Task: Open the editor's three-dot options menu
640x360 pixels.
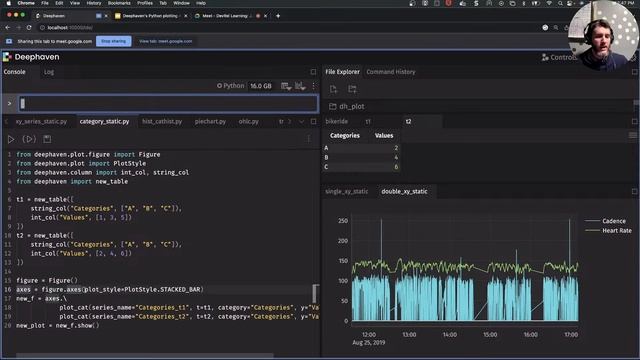Action: click(x=309, y=140)
